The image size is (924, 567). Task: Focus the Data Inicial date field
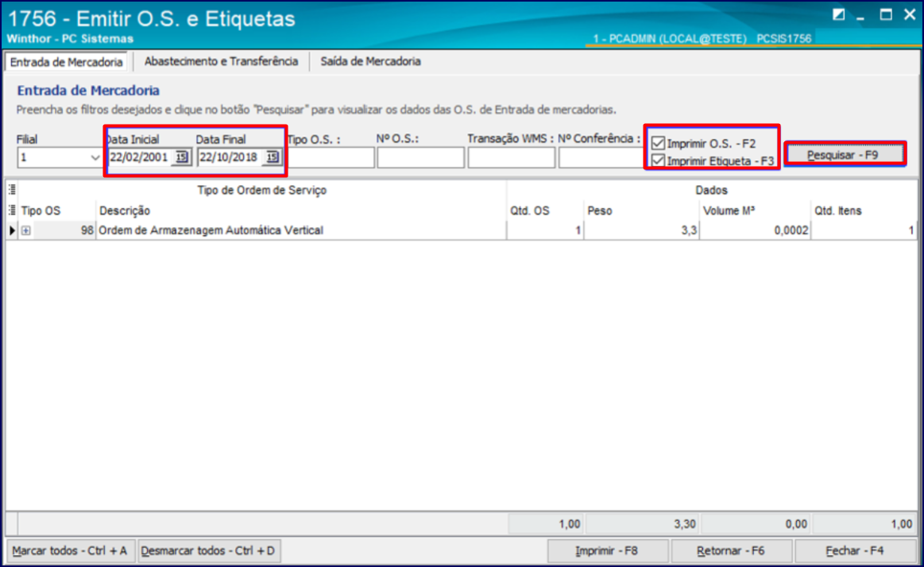(x=140, y=157)
